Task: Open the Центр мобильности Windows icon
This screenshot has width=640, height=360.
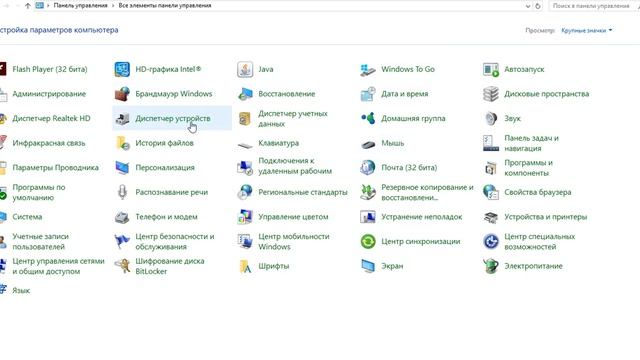Action: 245,242
